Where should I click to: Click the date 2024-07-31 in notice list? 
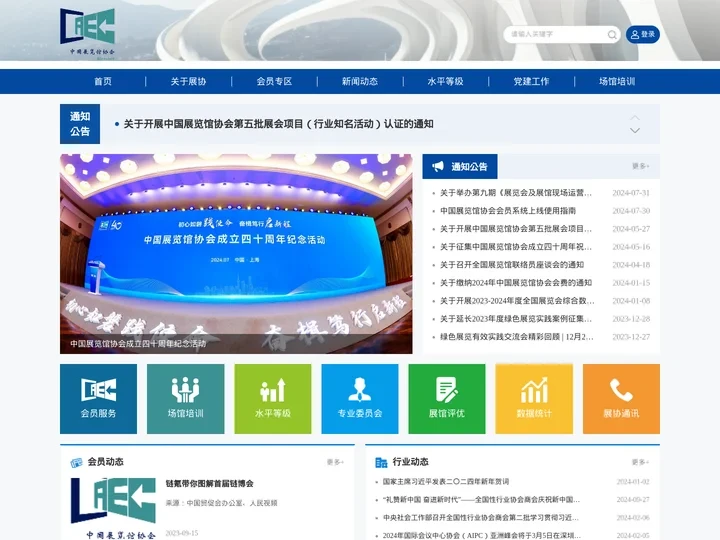[x=631, y=193]
